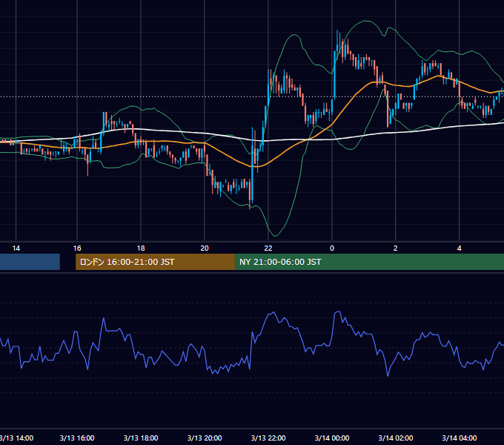Select the hour label 14 on the upper time axis

point(16,248)
